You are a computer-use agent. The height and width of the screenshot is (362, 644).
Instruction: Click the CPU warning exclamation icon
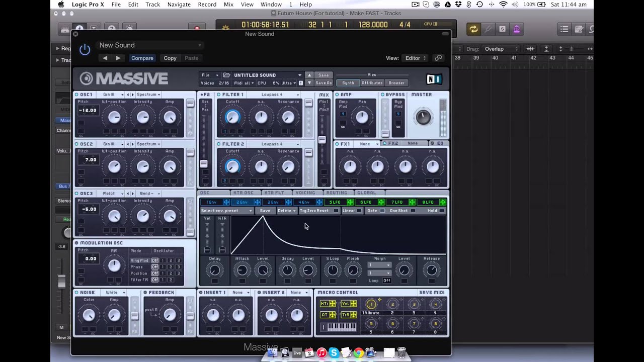tap(301, 83)
